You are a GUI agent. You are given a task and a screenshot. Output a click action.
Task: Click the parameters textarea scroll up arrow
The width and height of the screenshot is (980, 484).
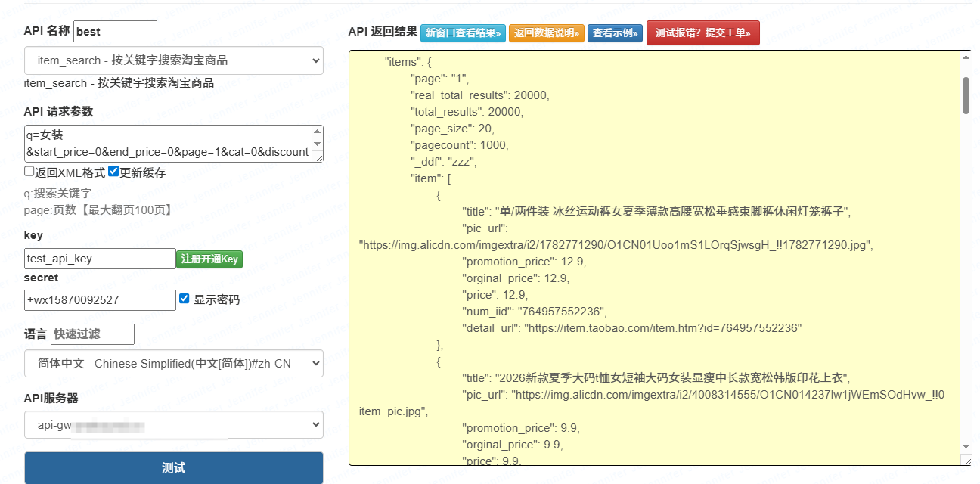(x=317, y=132)
